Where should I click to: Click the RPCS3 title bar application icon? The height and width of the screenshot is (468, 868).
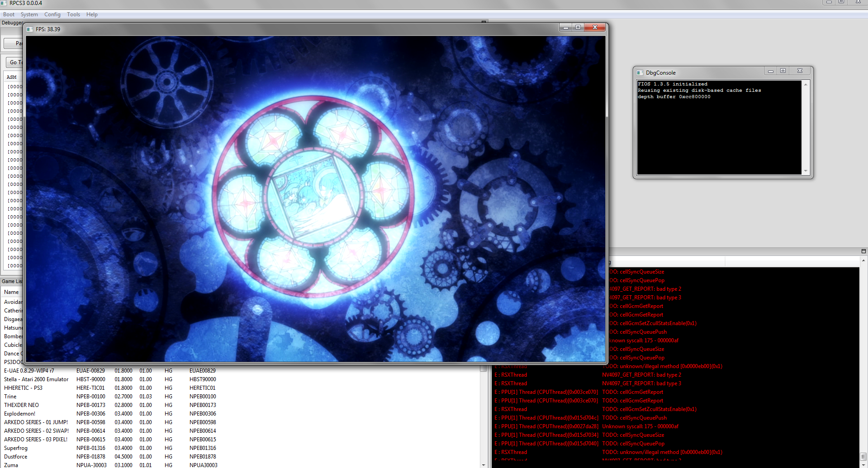tap(4, 3)
